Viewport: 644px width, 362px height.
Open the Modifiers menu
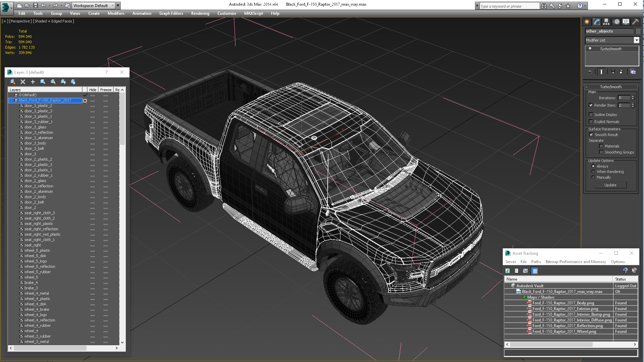click(x=116, y=13)
